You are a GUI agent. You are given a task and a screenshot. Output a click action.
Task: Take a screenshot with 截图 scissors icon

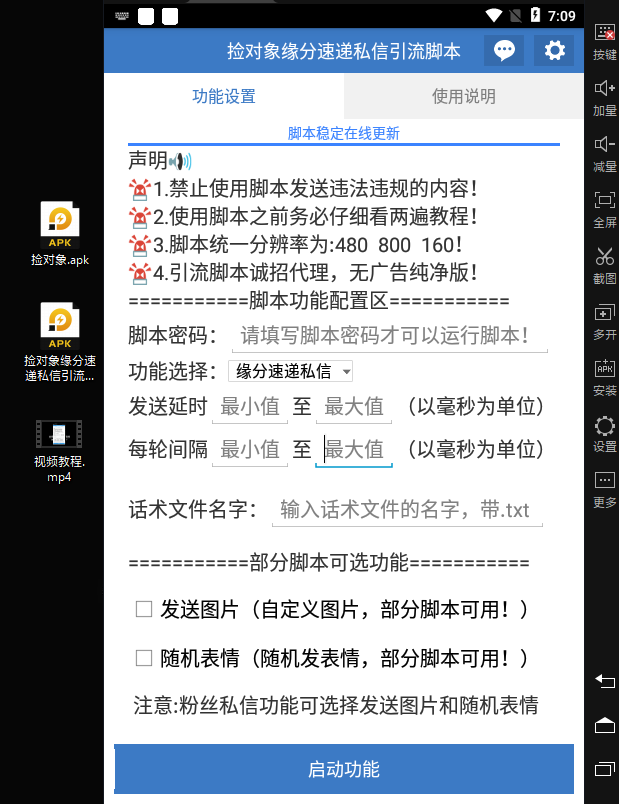point(604,263)
